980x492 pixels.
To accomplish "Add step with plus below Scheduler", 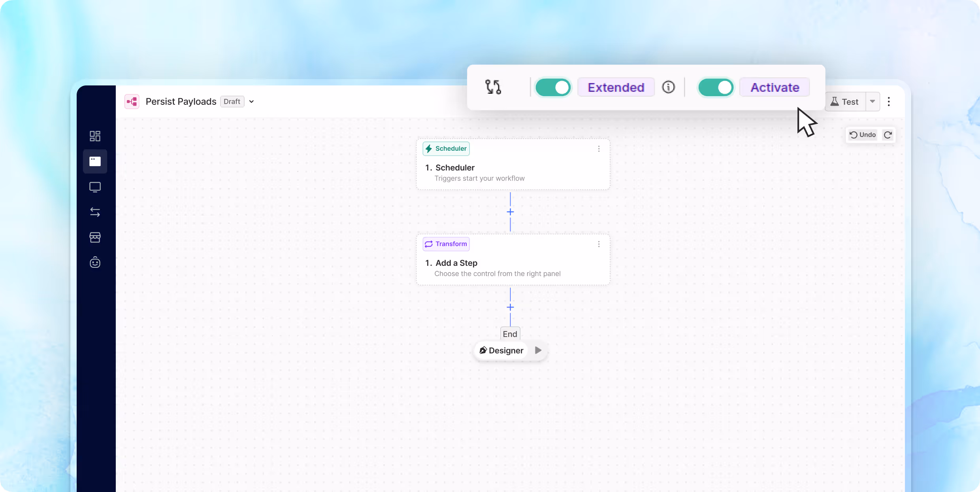I will coord(510,212).
